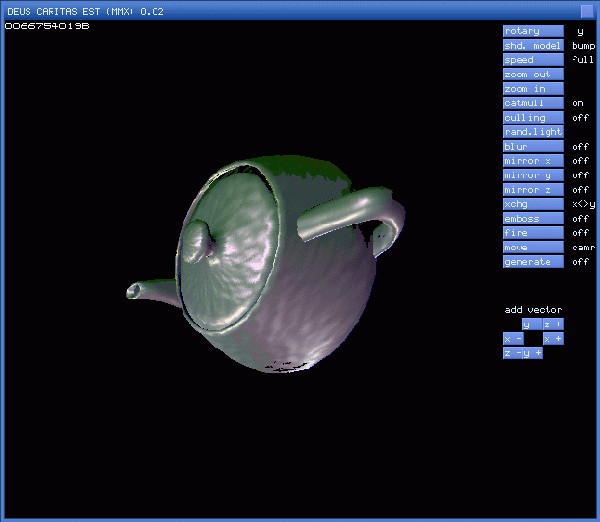Viewport: 600px width, 522px height.
Task: Cycle the xchg axis swap option
Action: click(x=533, y=204)
